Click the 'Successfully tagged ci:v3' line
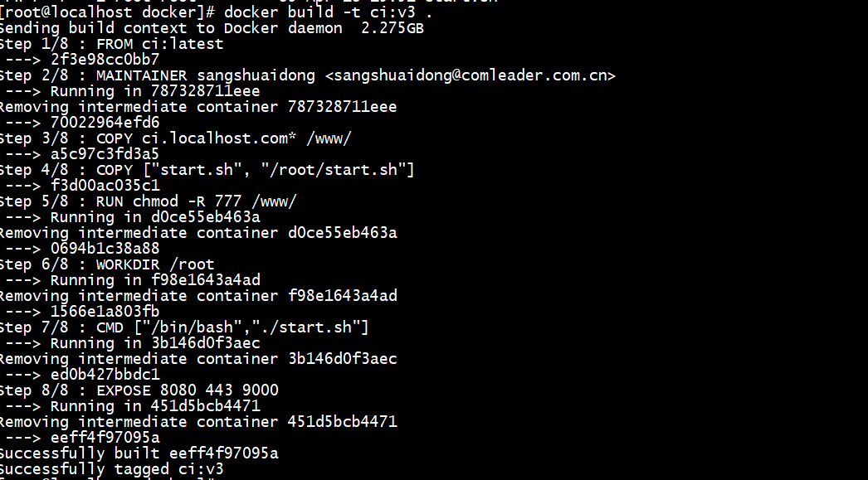 (x=111, y=469)
